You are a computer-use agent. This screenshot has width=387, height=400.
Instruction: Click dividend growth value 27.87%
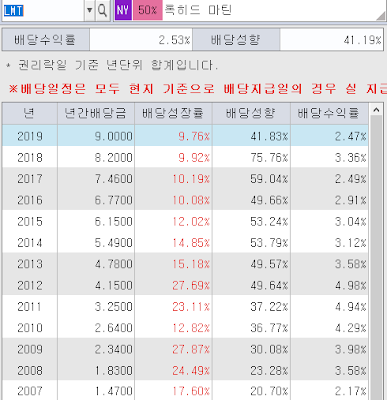191,350
